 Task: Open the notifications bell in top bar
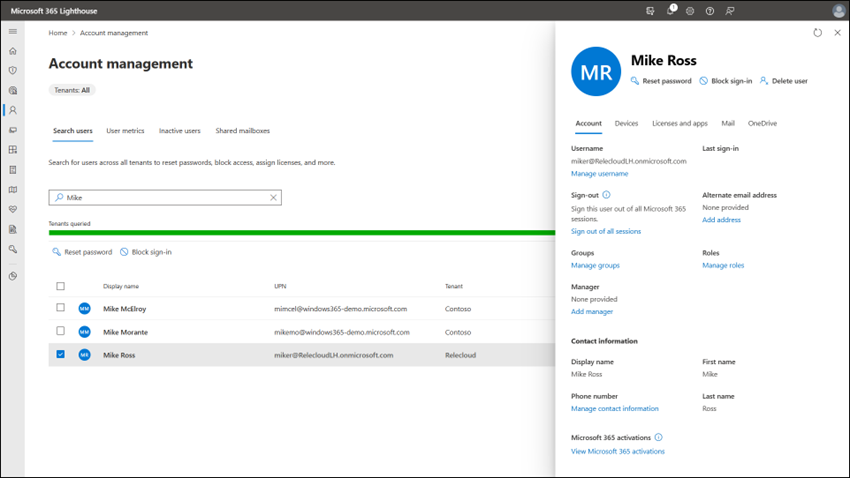click(671, 10)
